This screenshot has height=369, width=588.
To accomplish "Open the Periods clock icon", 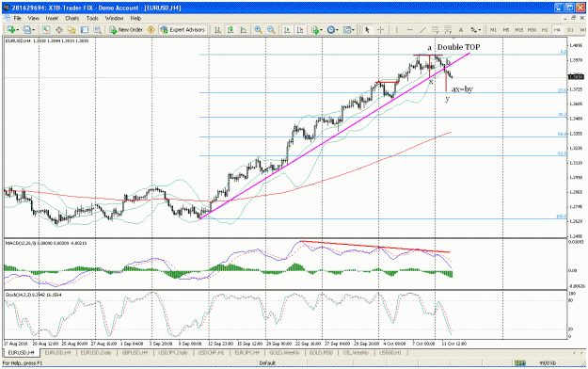I will click(x=331, y=30).
